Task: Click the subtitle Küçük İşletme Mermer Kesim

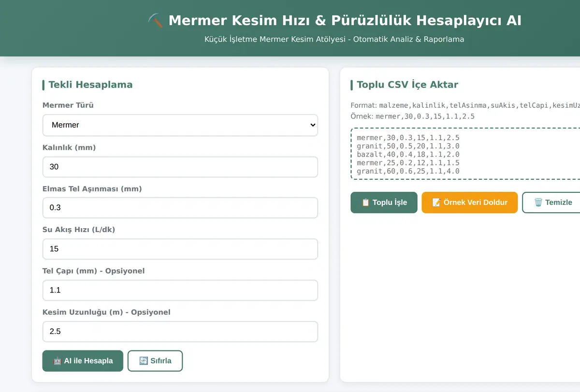Action: pyautogui.click(x=334, y=39)
